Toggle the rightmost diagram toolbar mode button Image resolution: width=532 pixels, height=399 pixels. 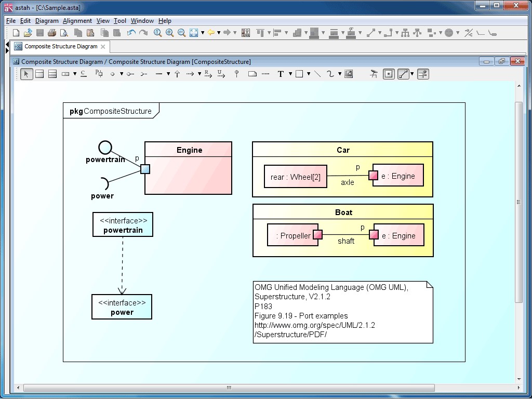[x=423, y=74]
